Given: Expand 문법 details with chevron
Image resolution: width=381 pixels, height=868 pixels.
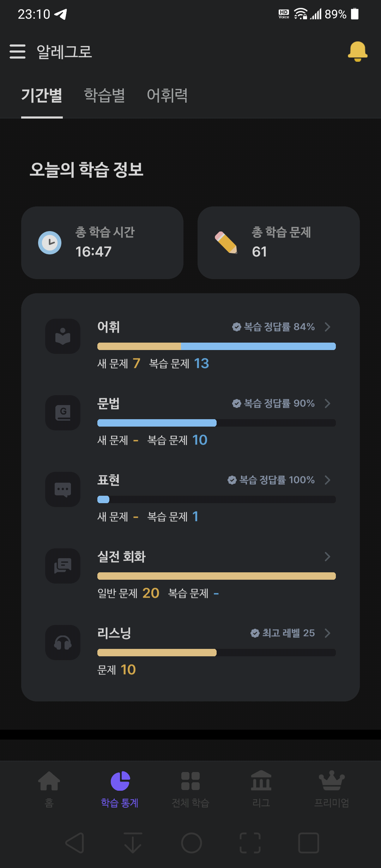Looking at the screenshot, I should point(327,403).
